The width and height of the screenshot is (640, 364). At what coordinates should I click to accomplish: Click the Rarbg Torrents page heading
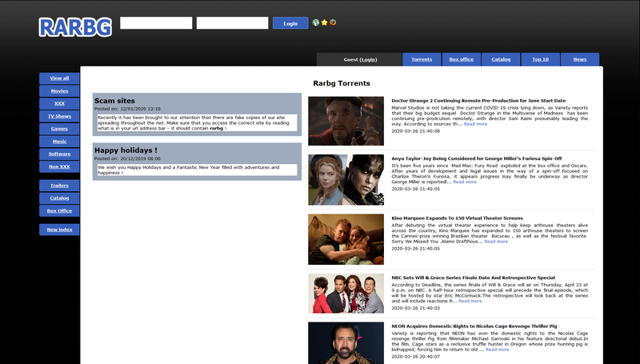pyautogui.click(x=342, y=83)
